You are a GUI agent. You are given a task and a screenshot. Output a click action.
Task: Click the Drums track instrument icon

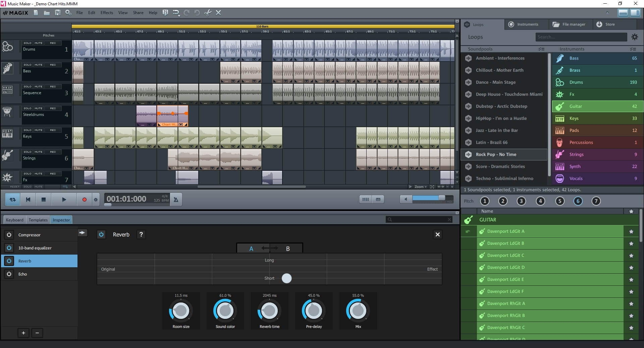pos(7,47)
